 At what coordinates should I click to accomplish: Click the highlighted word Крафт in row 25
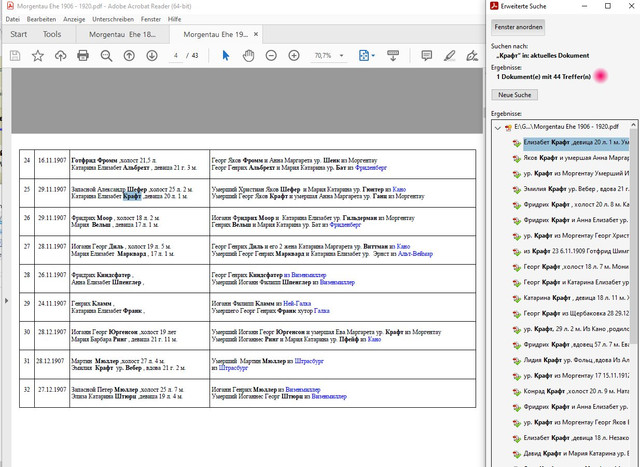[x=132, y=196]
